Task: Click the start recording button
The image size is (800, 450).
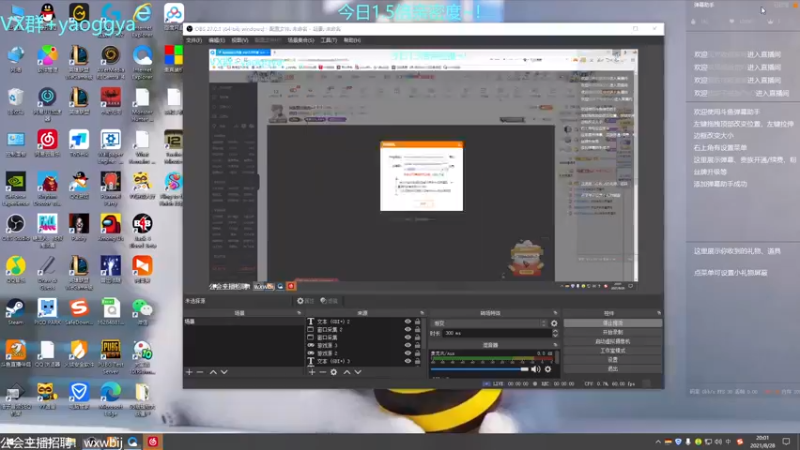Action: click(613, 332)
